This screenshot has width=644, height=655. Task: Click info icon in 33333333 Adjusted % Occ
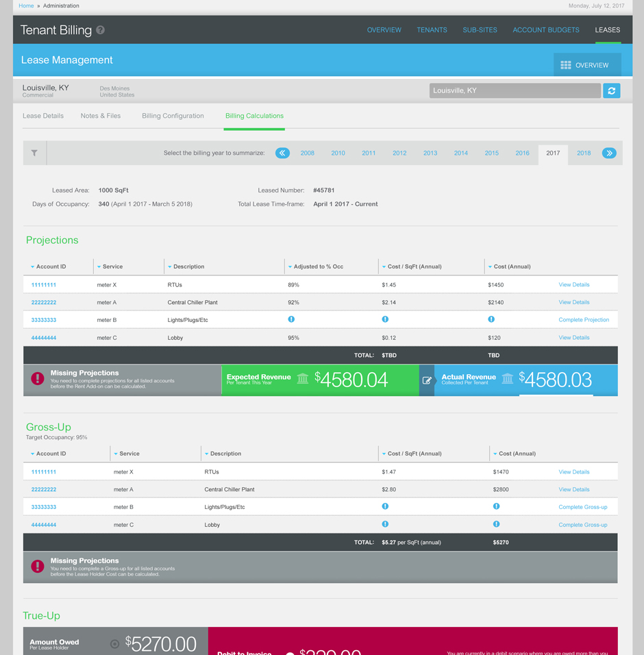(x=291, y=319)
